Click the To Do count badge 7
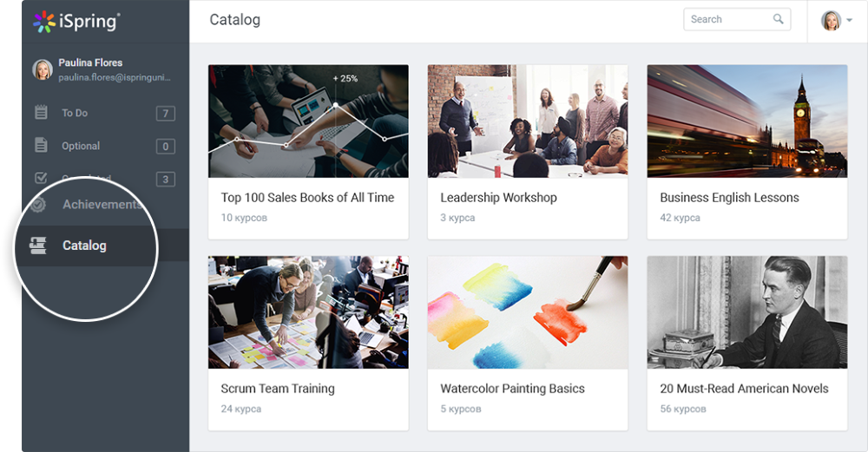Image resolution: width=868 pixels, height=452 pixels. pyautogui.click(x=166, y=114)
